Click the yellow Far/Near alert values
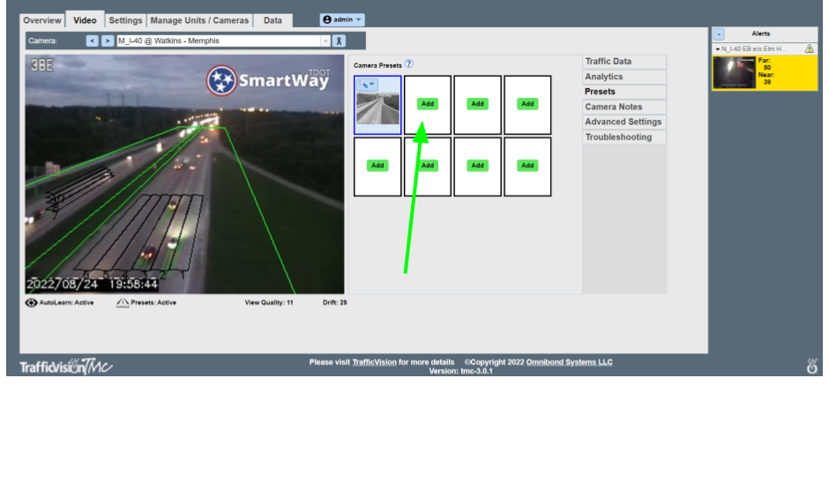Viewport: 829px width, 504px height. 766,71
